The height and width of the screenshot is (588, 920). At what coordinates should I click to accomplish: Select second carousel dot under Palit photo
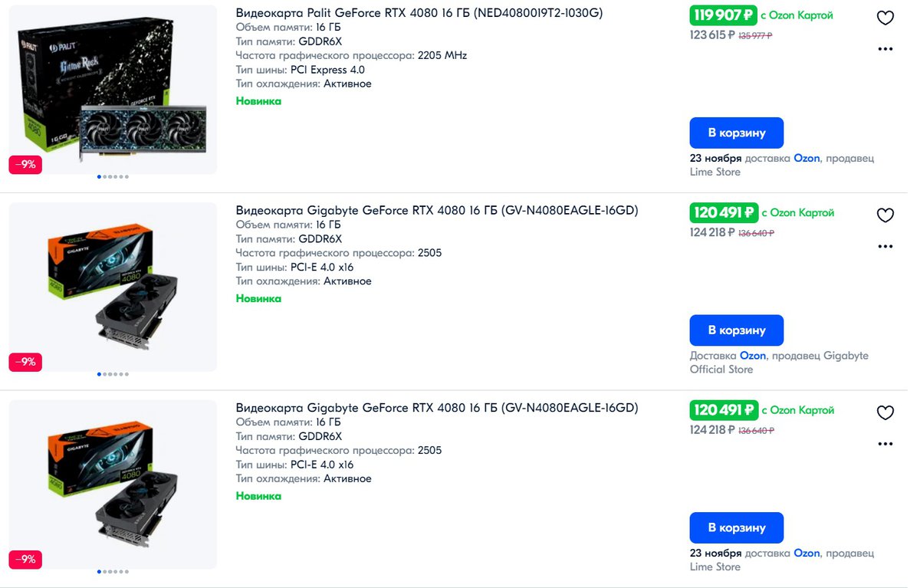(x=104, y=177)
